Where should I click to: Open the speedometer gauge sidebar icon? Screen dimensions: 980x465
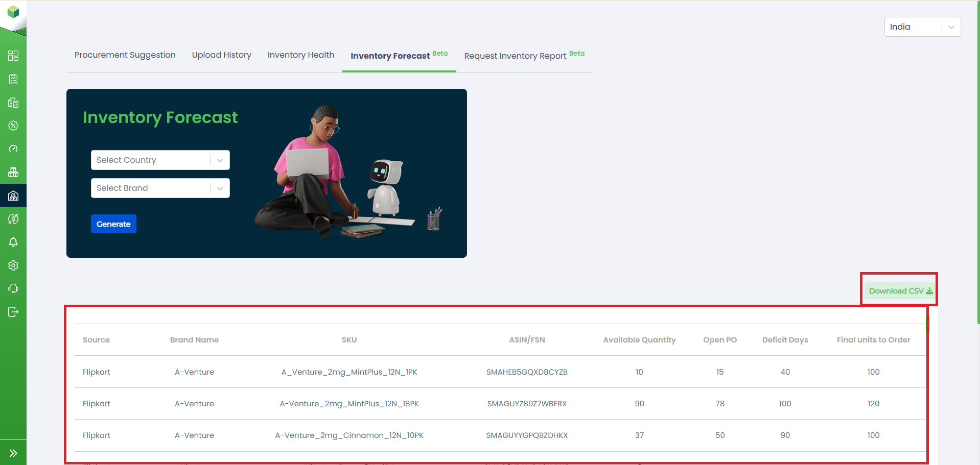[x=13, y=149]
